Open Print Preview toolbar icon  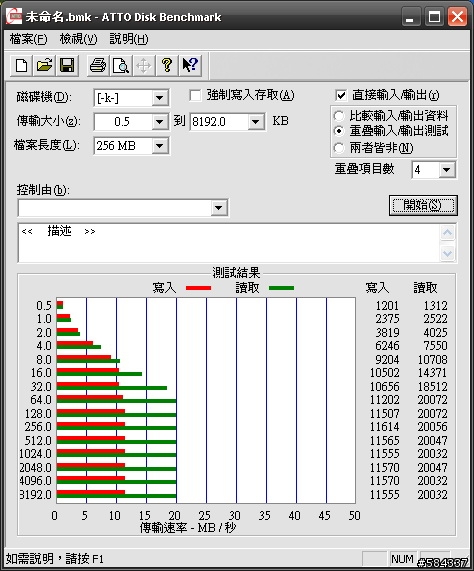tap(121, 66)
